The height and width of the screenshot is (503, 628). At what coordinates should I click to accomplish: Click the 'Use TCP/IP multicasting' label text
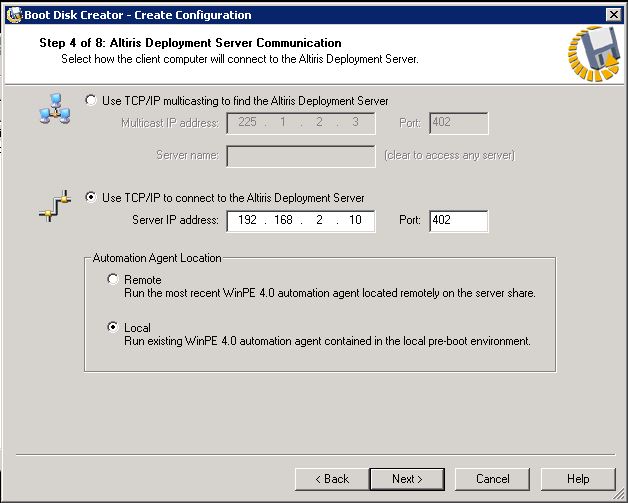click(245, 101)
